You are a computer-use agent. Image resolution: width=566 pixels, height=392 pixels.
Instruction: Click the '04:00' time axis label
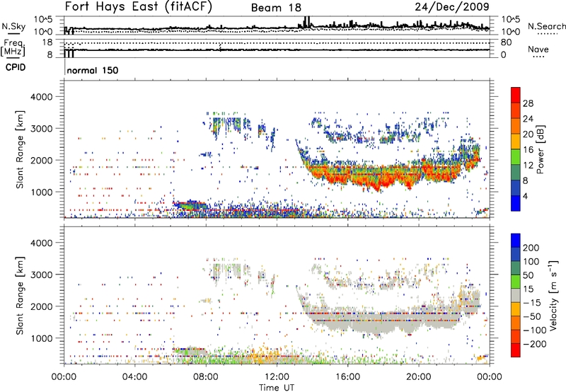coord(134,377)
